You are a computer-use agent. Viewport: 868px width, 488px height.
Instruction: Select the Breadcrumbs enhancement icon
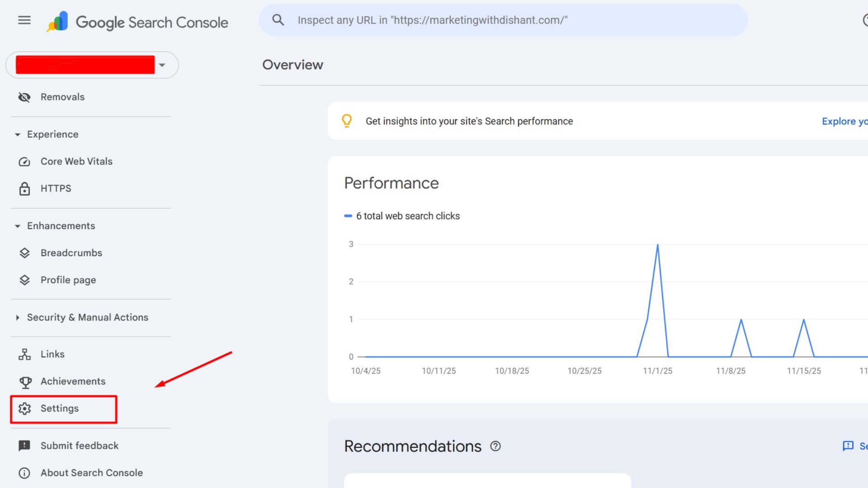click(24, 253)
